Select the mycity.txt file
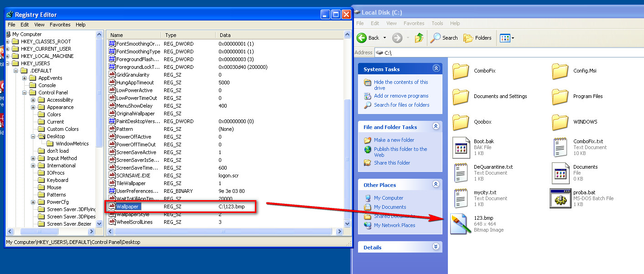 pyautogui.click(x=480, y=198)
